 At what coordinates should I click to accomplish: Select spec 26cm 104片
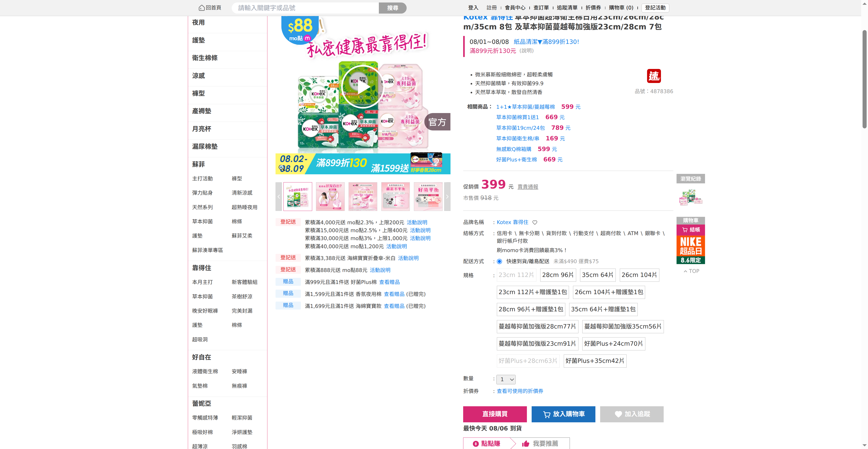pyautogui.click(x=639, y=275)
